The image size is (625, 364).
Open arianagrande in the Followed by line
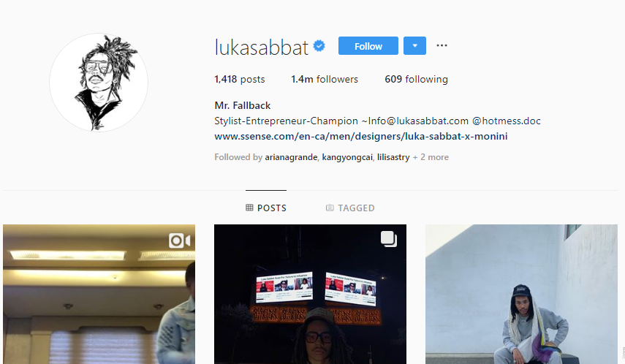291,157
